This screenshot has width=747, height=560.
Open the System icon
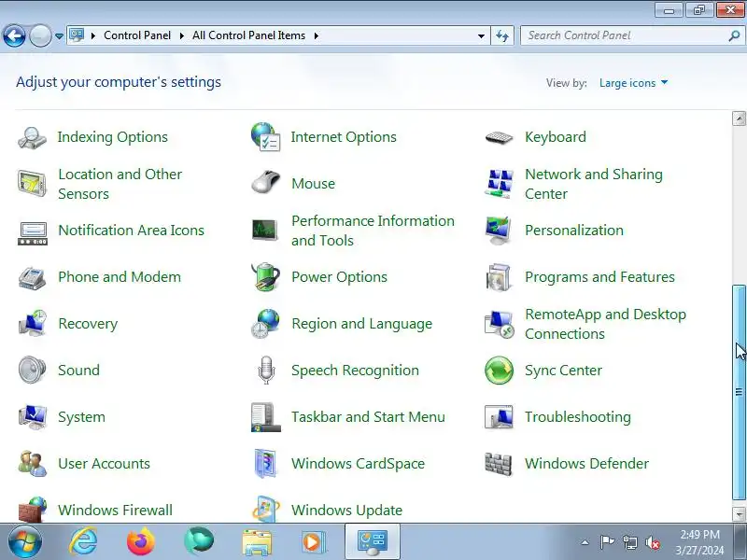coord(32,417)
